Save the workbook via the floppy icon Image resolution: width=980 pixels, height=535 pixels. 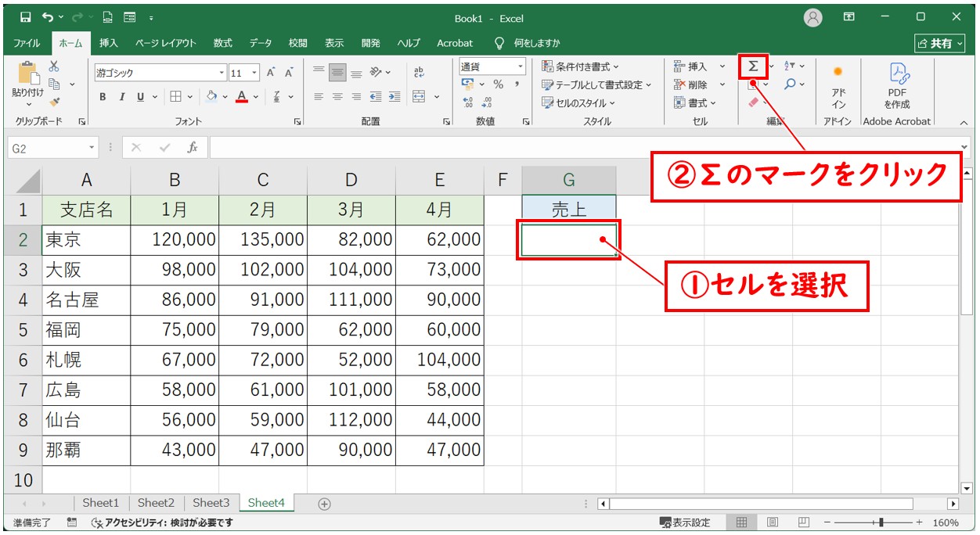(x=25, y=17)
